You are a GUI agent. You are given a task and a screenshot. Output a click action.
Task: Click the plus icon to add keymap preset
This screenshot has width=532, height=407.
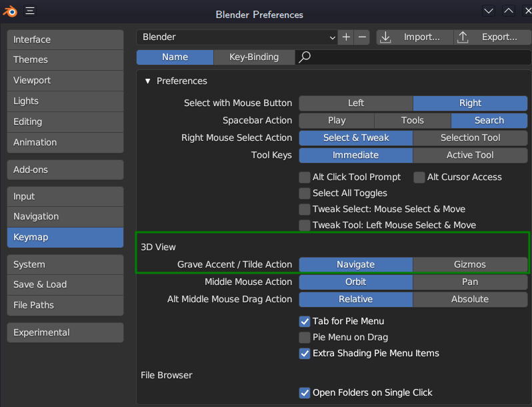(346, 37)
